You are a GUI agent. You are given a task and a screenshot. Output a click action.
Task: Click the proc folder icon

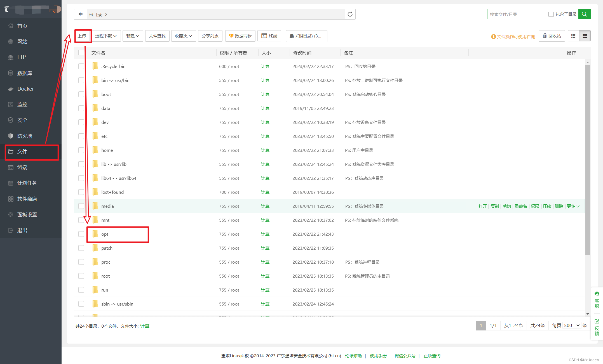click(95, 262)
